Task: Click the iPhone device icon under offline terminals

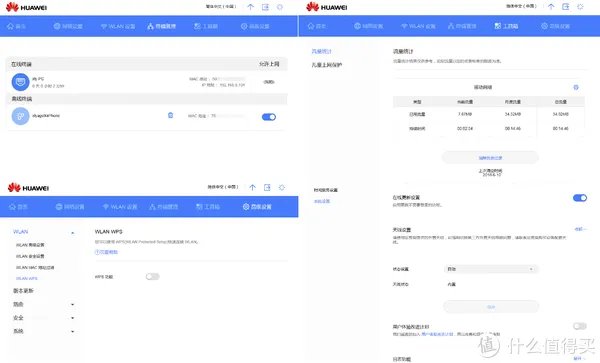Action: [x=20, y=116]
